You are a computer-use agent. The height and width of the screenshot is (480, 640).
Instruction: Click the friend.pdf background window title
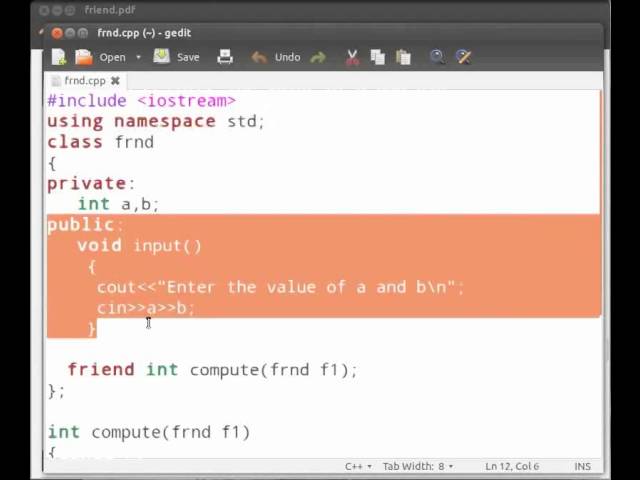110,9
